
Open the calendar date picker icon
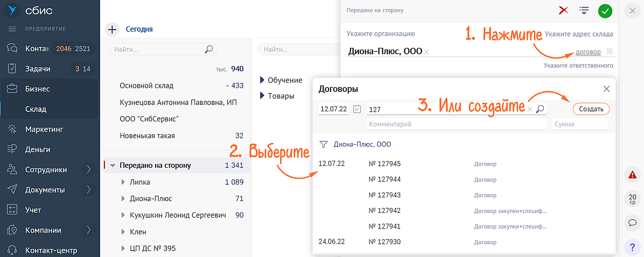pyautogui.click(x=356, y=109)
